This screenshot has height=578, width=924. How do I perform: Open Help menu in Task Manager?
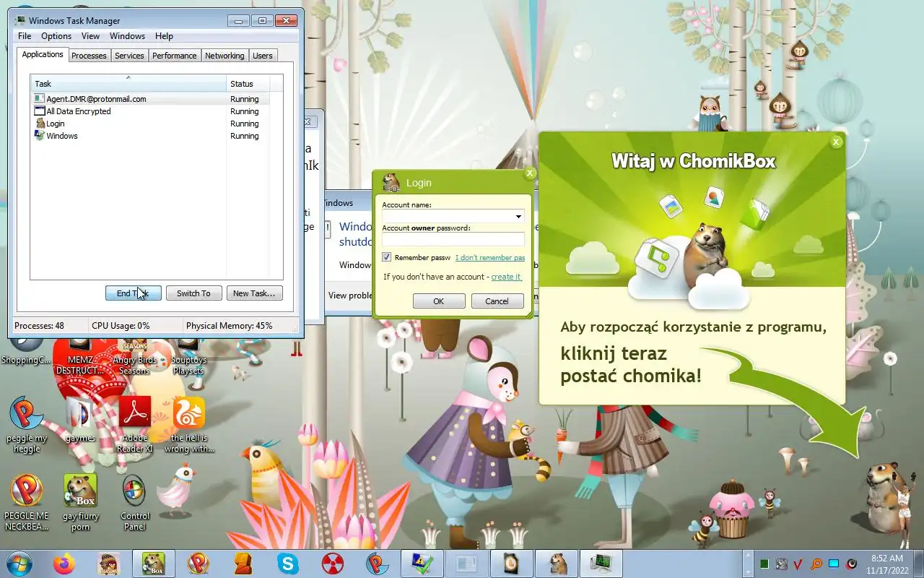164,36
